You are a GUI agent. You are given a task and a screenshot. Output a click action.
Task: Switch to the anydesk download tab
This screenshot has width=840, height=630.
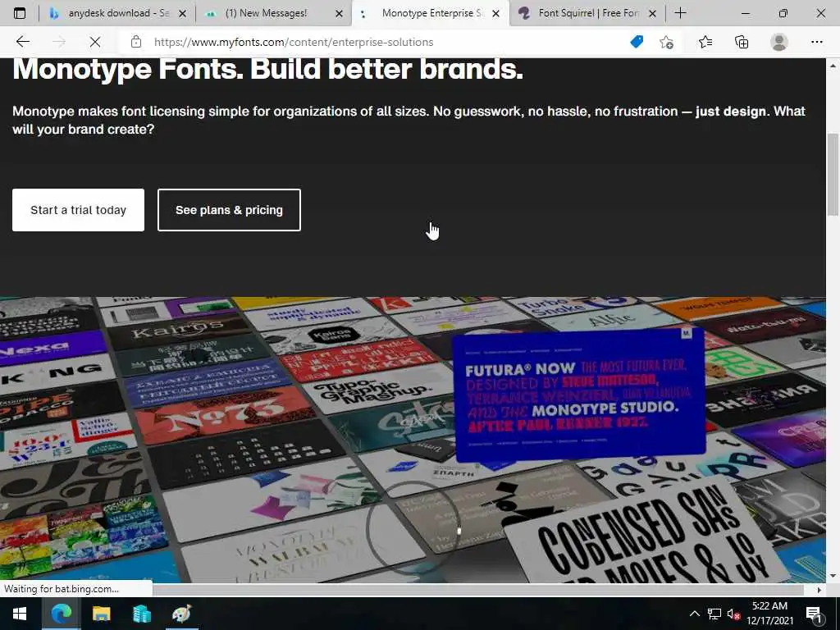coord(116,13)
